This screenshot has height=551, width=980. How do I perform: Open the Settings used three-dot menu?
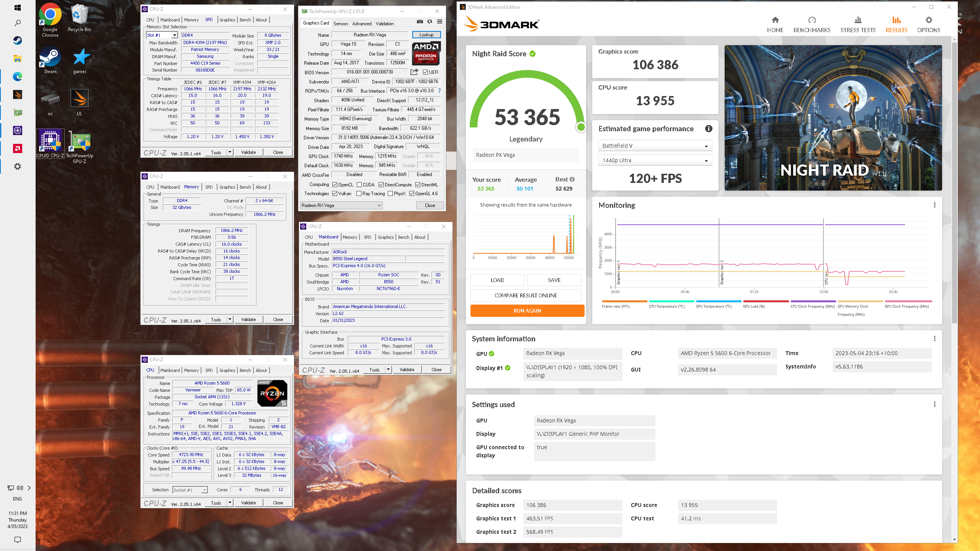(934, 404)
